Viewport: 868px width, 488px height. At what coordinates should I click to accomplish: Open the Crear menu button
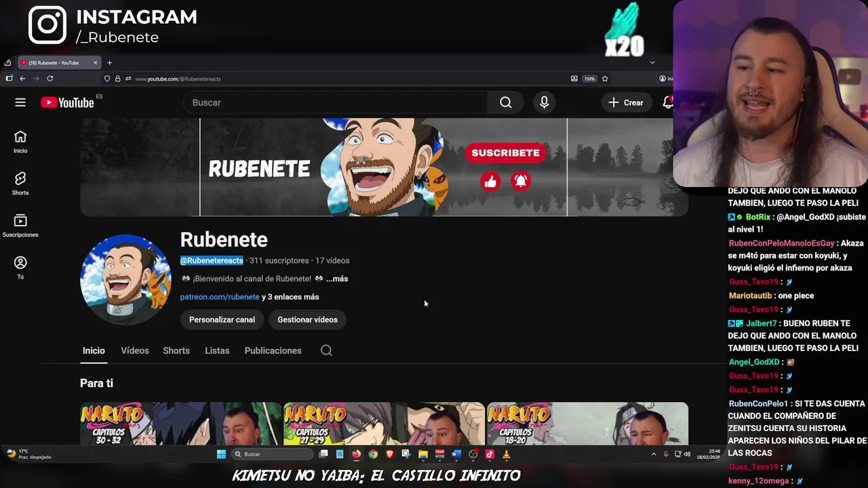(626, 102)
